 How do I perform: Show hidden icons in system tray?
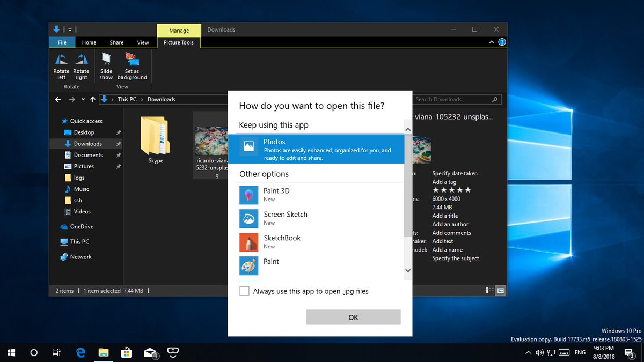[x=529, y=352]
